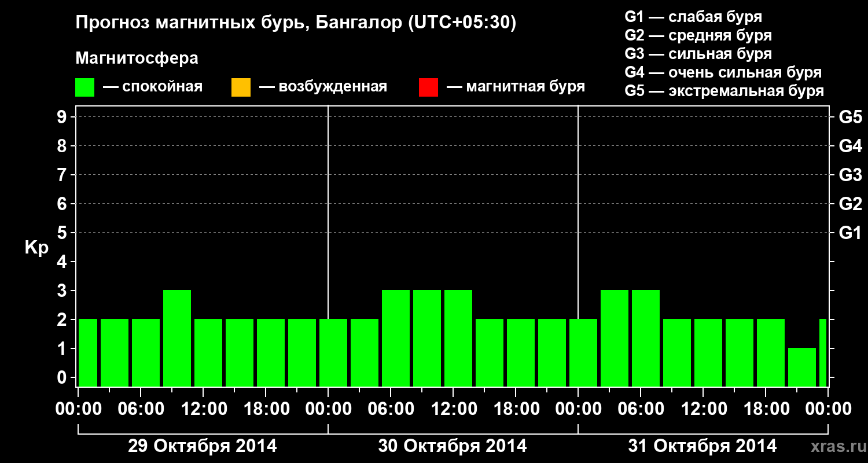Screen dimensions: 868x463
Task: Click 'G2 — средняя буря' legend line
Action: [x=698, y=35]
